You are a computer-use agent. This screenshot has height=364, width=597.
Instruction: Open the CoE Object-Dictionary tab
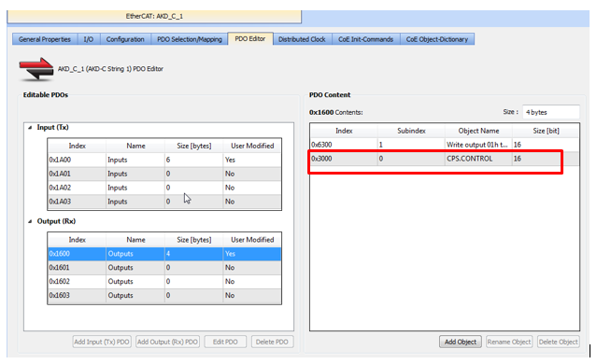coord(437,39)
